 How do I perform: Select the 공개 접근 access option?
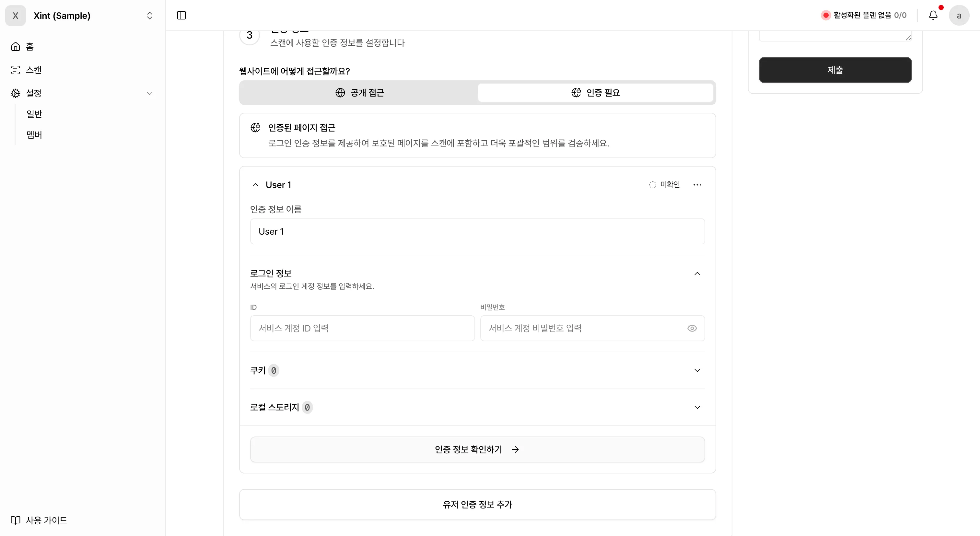point(359,92)
